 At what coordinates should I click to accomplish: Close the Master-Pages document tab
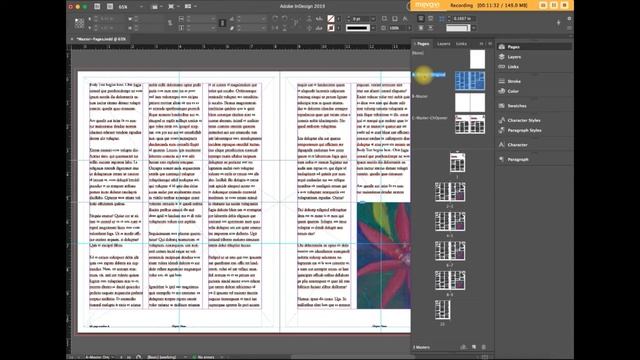(x=72, y=39)
